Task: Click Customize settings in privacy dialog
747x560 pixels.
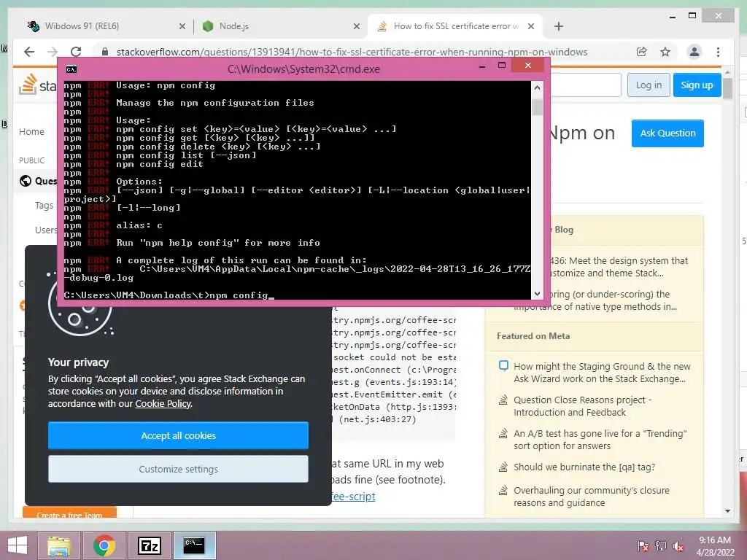Action: pos(178,469)
